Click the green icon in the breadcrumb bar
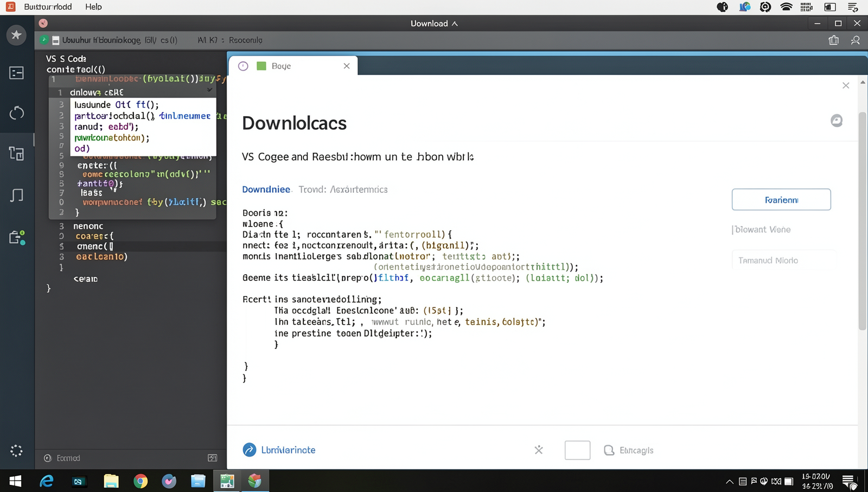The width and height of the screenshot is (868, 492). 44,40
